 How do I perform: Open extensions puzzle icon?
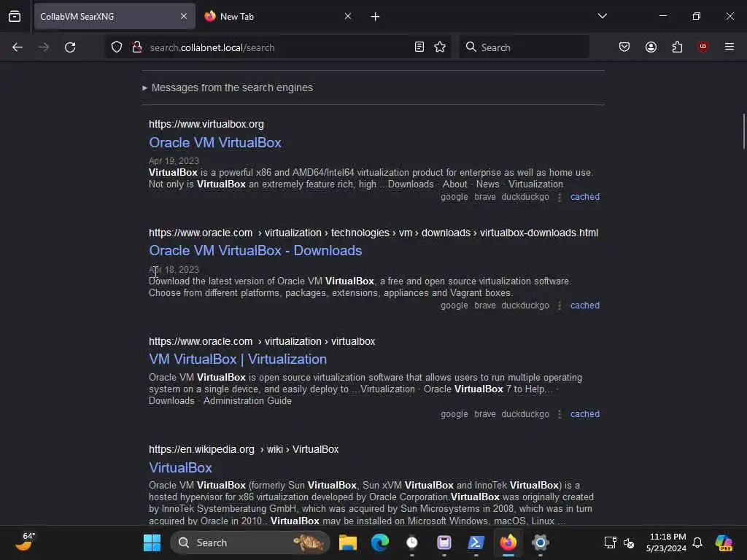[x=677, y=47]
